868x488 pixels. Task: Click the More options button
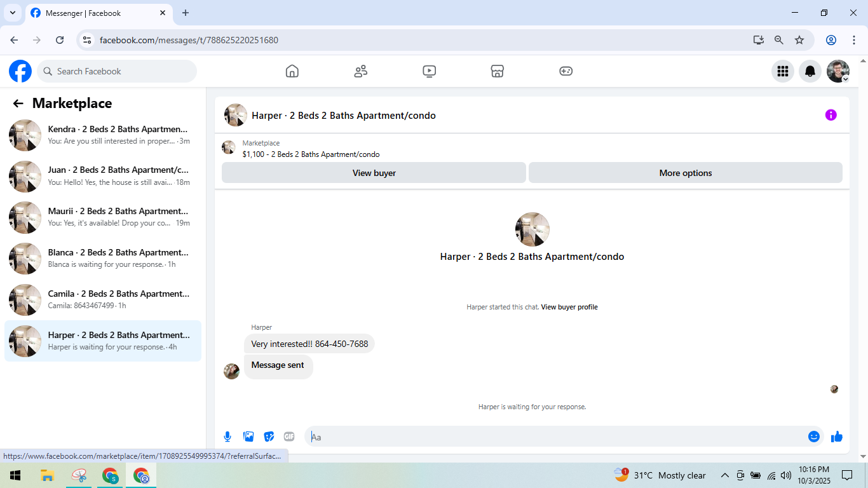point(686,173)
